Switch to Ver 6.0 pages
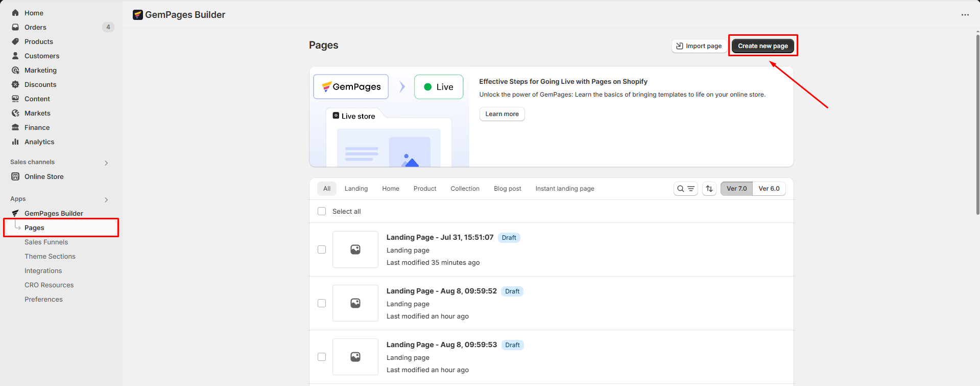This screenshot has width=980, height=386. click(x=769, y=189)
